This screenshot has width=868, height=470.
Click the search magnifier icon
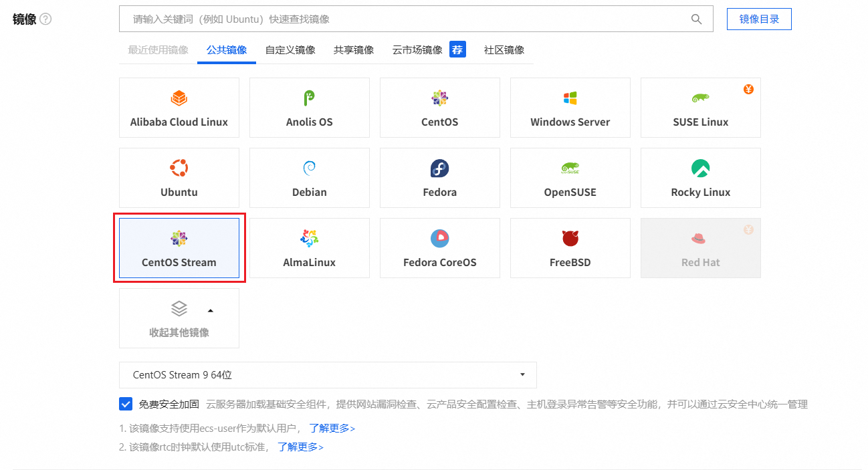point(696,19)
